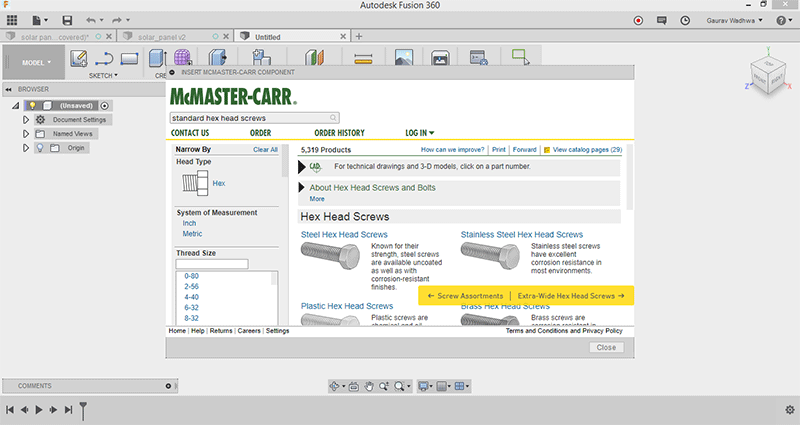This screenshot has height=425, width=800.
Task: Click the search magnifier in McMaster field
Action: [x=333, y=118]
